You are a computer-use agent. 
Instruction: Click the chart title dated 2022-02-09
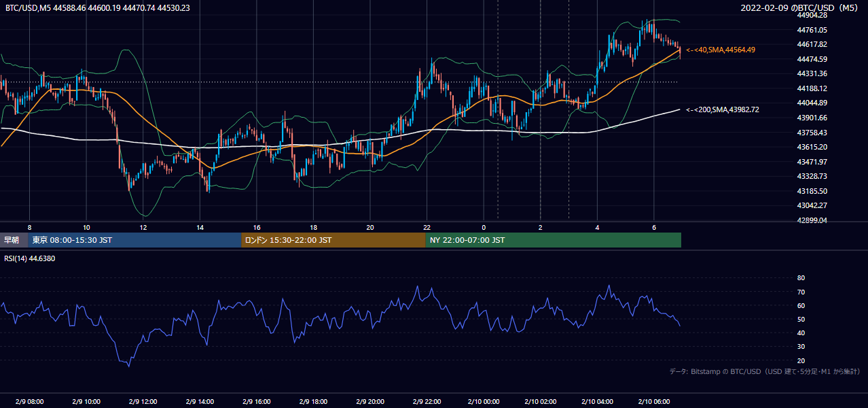pyautogui.click(x=801, y=7)
